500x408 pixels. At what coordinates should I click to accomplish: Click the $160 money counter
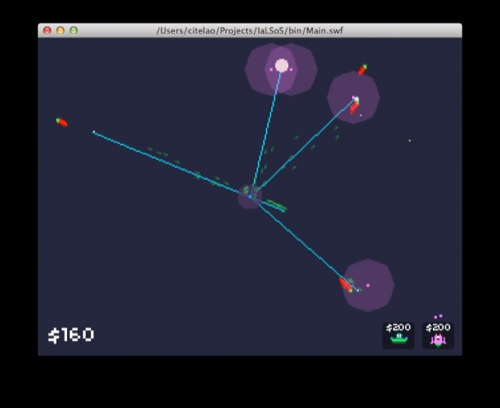[71, 335]
